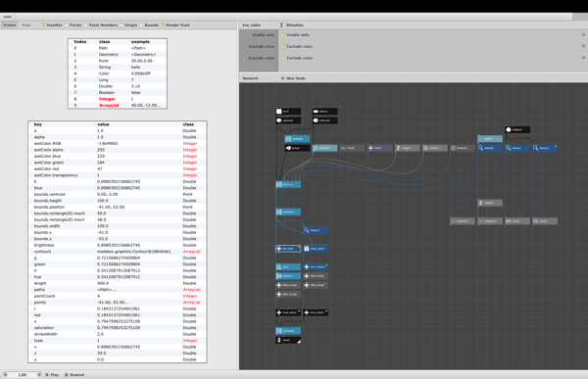Click the pointCount key row
The height and width of the screenshot is (379, 588).
point(117,296)
